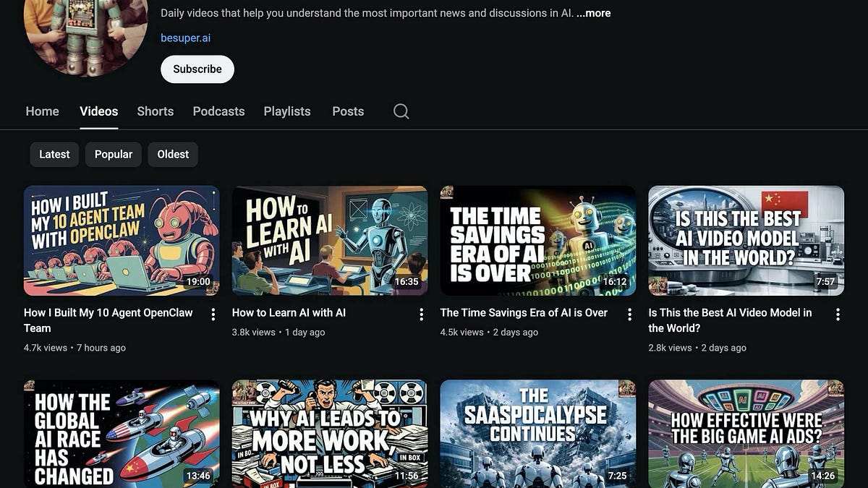
Task: Click the 7:57 duration badge
Action: coord(825,282)
